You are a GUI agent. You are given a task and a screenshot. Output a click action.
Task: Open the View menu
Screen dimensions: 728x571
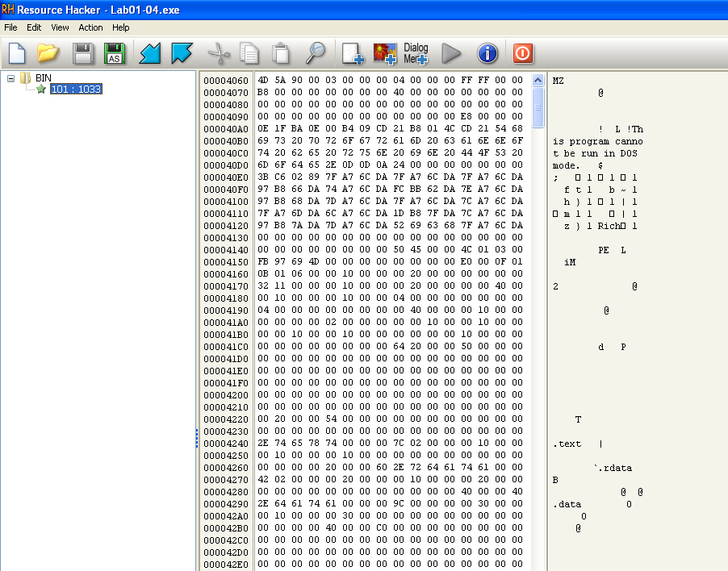click(60, 27)
